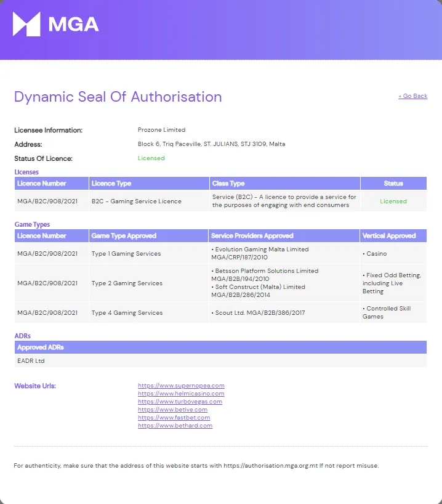Screen dimensions: 442x504
Task: Visit the turbovegas.com URL
Action: (180, 402)
